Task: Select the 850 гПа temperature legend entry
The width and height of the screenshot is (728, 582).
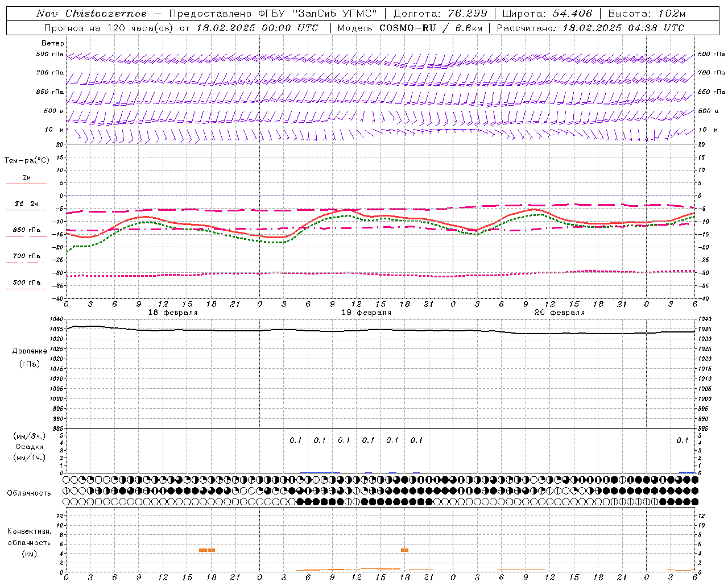Action: pos(27,230)
